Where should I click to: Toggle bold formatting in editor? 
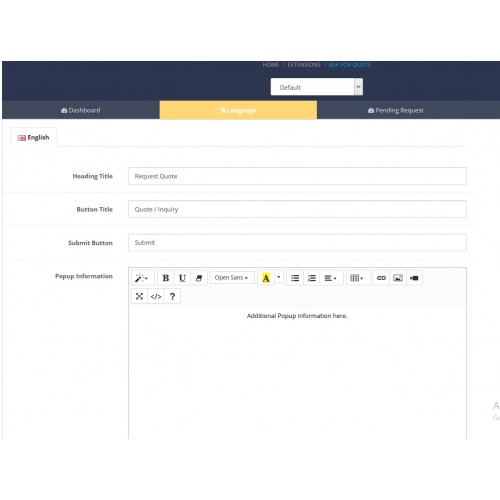166,278
